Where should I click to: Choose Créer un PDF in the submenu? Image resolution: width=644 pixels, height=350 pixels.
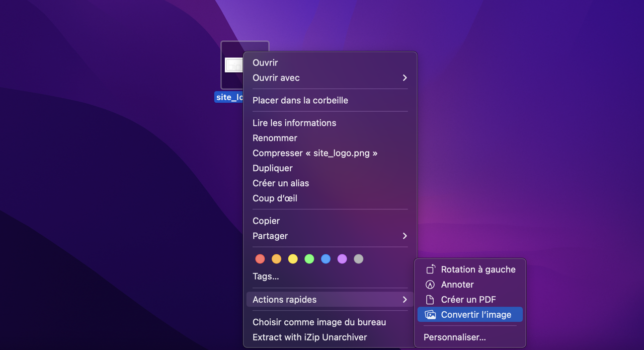[470, 300]
